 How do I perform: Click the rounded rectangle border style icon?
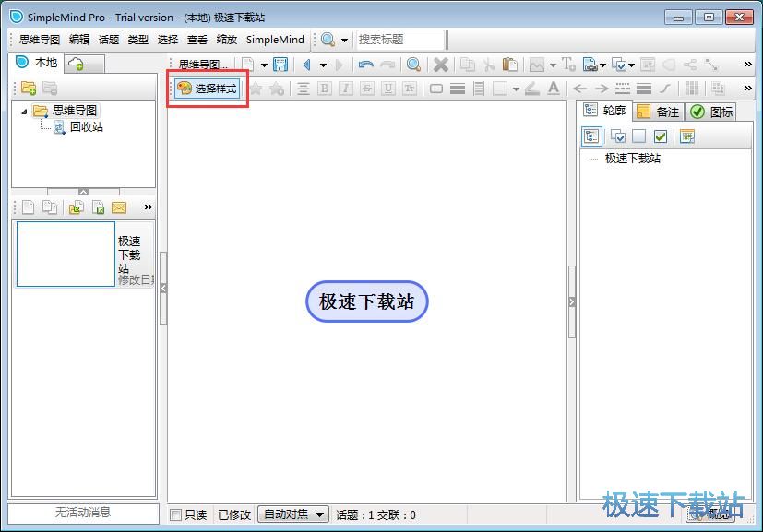(x=436, y=89)
